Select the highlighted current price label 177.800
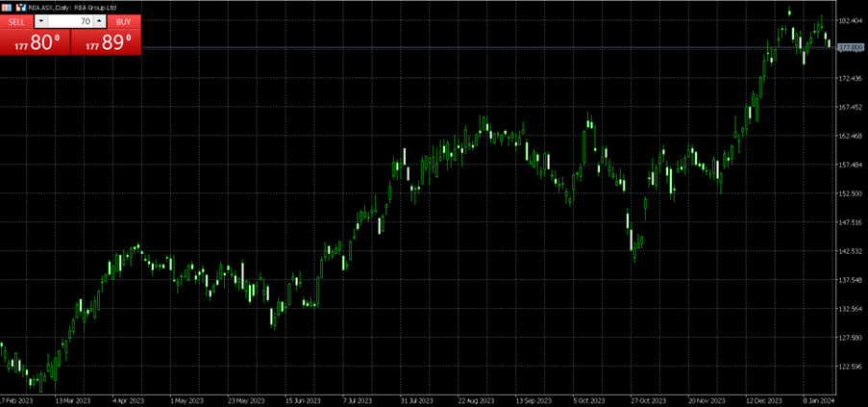868x407 pixels. [851, 48]
